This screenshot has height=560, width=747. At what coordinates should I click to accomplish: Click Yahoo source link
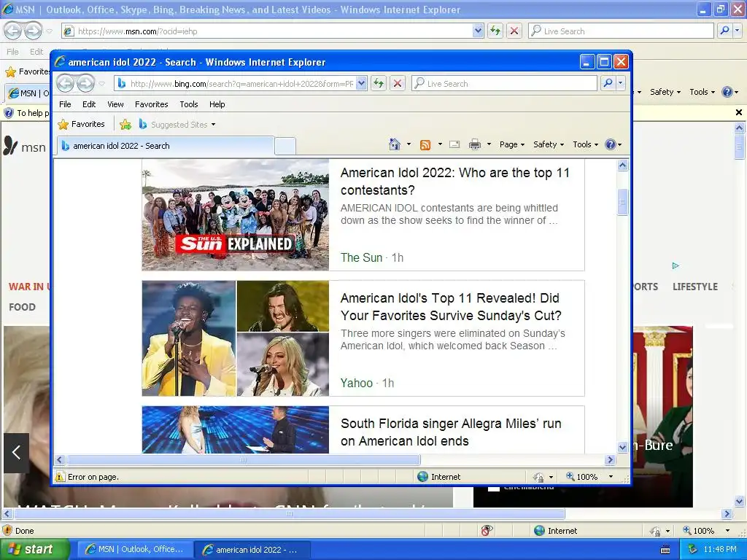click(356, 383)
